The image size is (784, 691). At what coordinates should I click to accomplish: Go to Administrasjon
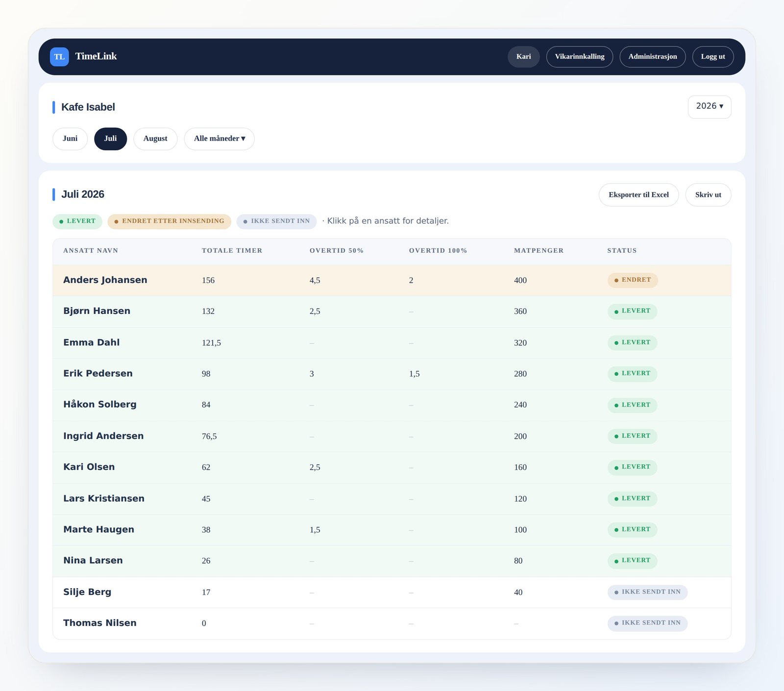click(653, 57)
